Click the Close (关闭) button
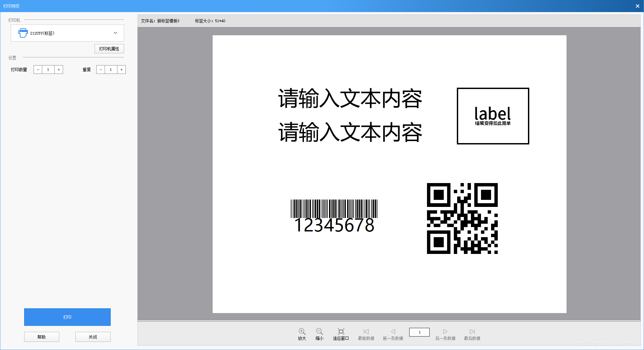The image size is (644, 350). pyautogui.click(x=93, y=337)
